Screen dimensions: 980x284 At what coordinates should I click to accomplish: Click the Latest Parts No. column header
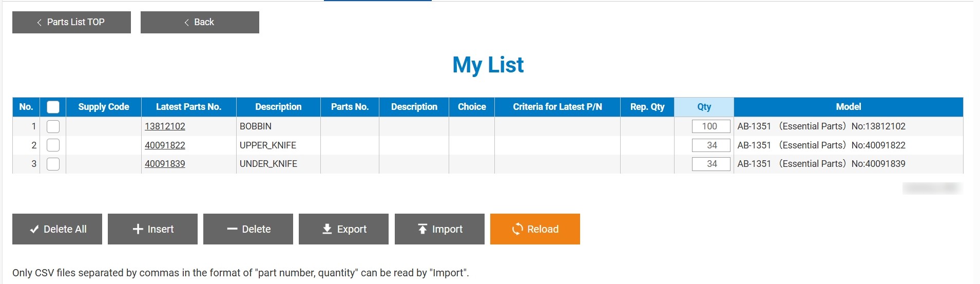[188, 107]
